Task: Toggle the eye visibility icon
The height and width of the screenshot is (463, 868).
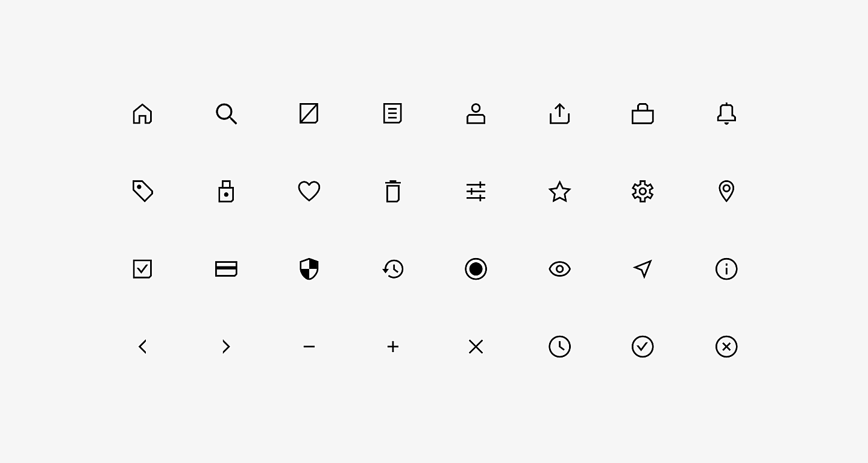Action: click(559, 269)
